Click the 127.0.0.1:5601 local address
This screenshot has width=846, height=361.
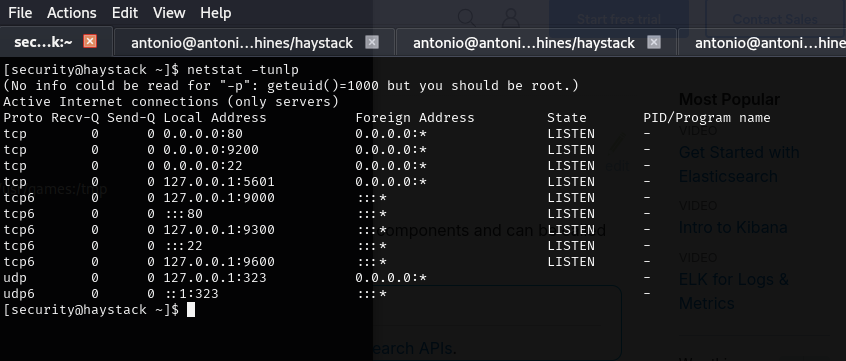pos(219,181)
